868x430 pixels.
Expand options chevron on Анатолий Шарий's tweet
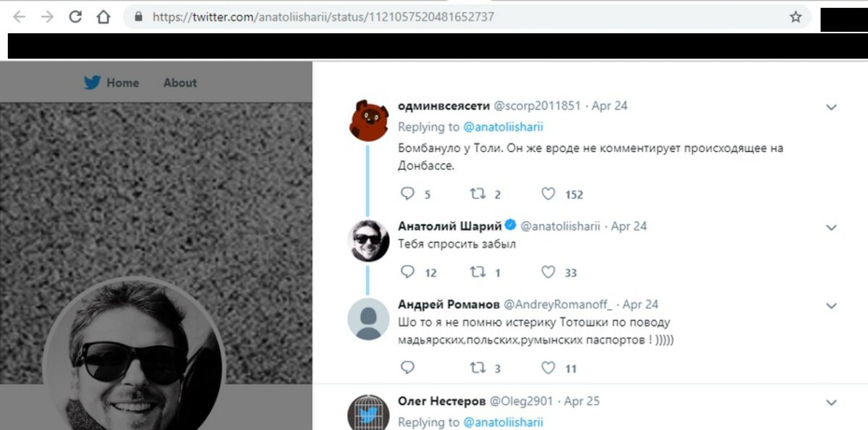(831, 227)
